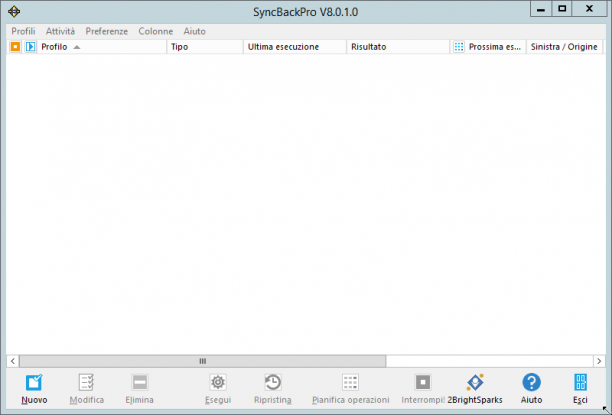Viewport: 612px width, 415px height.
Task: Close the SyncBackPro window
Action: pos(589,9)
